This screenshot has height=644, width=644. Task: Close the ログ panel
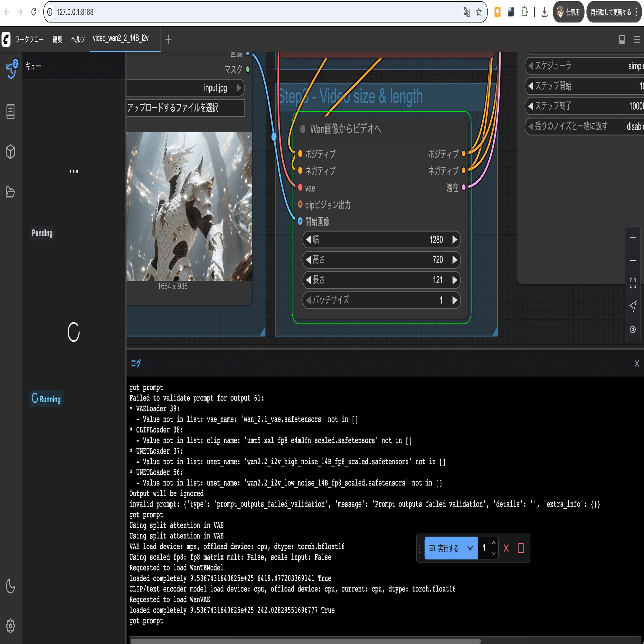[x=637, y=363]
